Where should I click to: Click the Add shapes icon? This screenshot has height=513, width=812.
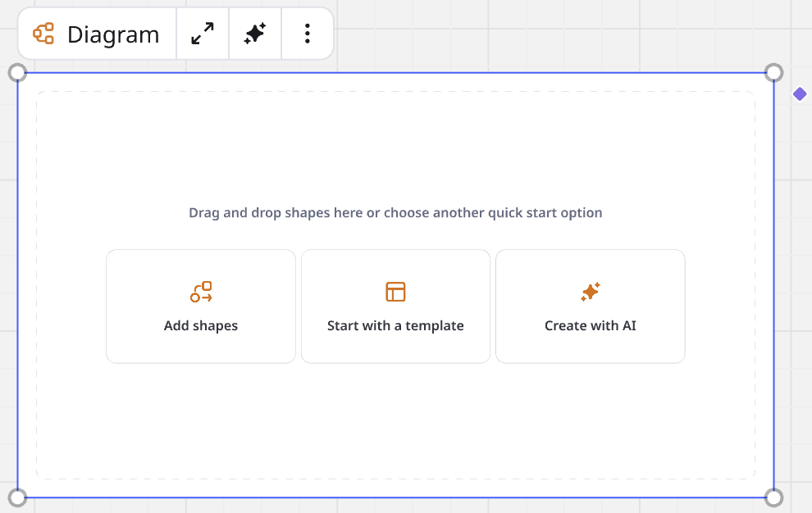tap(201, 292)
